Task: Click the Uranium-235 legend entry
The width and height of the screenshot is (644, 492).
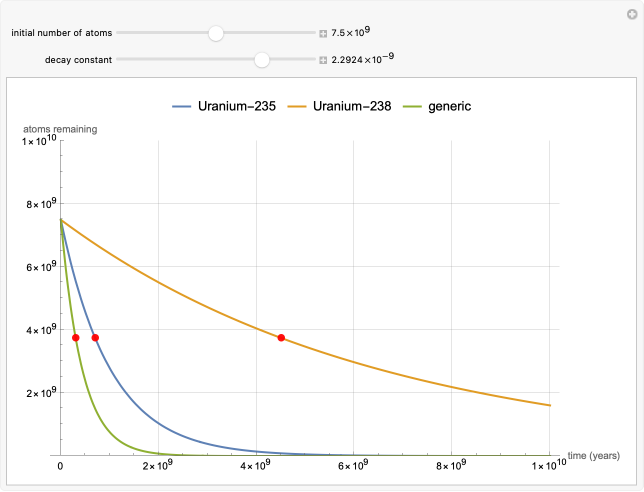Action: (224, 106)
